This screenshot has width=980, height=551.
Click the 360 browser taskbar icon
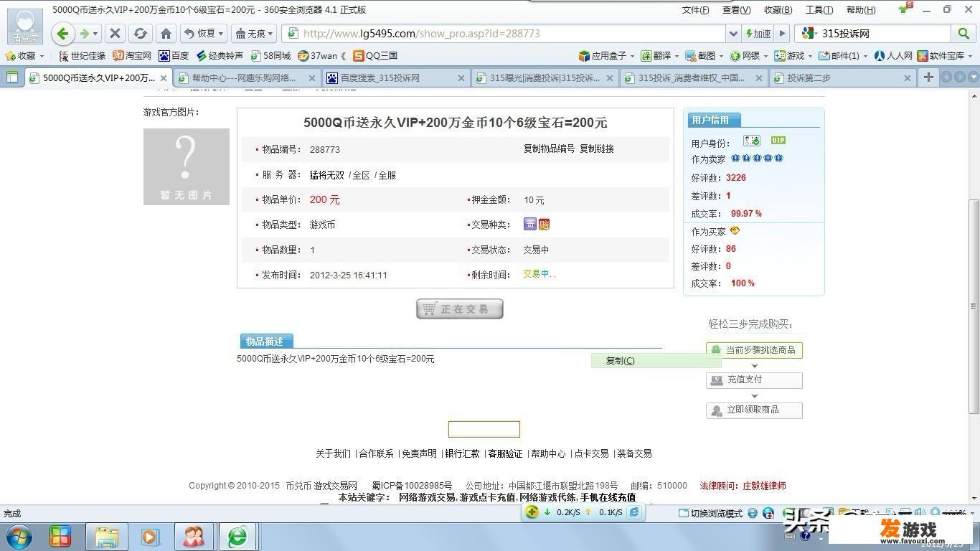point(237,537)
